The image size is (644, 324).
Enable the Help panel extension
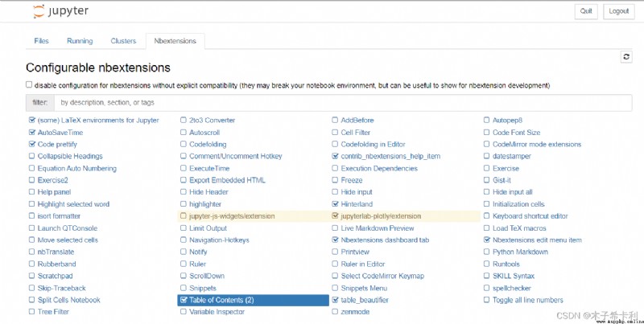[x=32, y=192]
